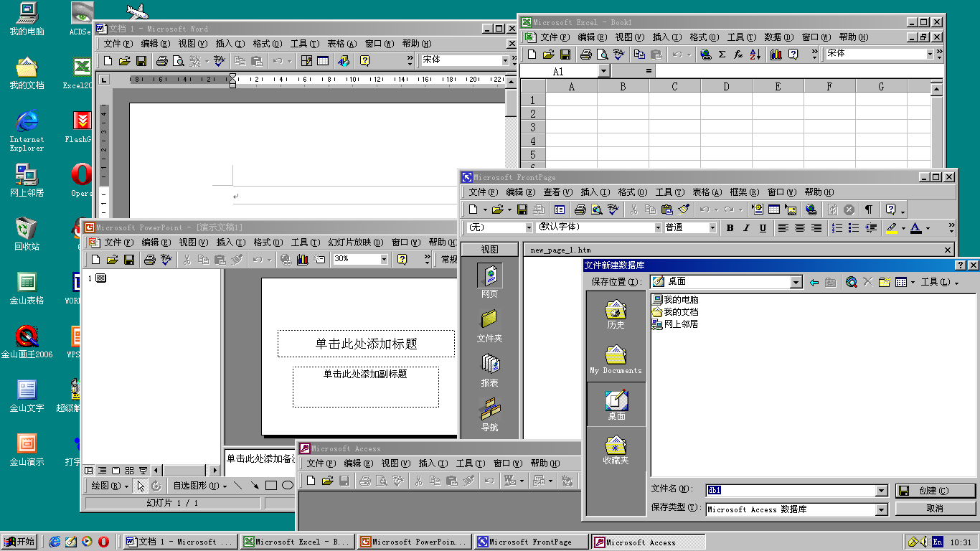Click the Open folder icon in Access toolbar
980x551 pixels.
328,481
